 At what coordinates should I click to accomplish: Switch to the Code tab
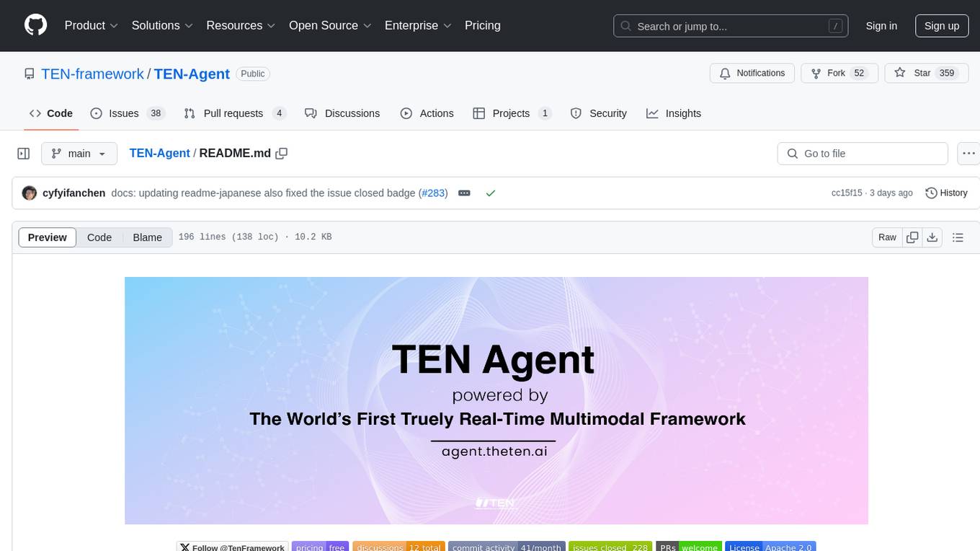[51, 113]
